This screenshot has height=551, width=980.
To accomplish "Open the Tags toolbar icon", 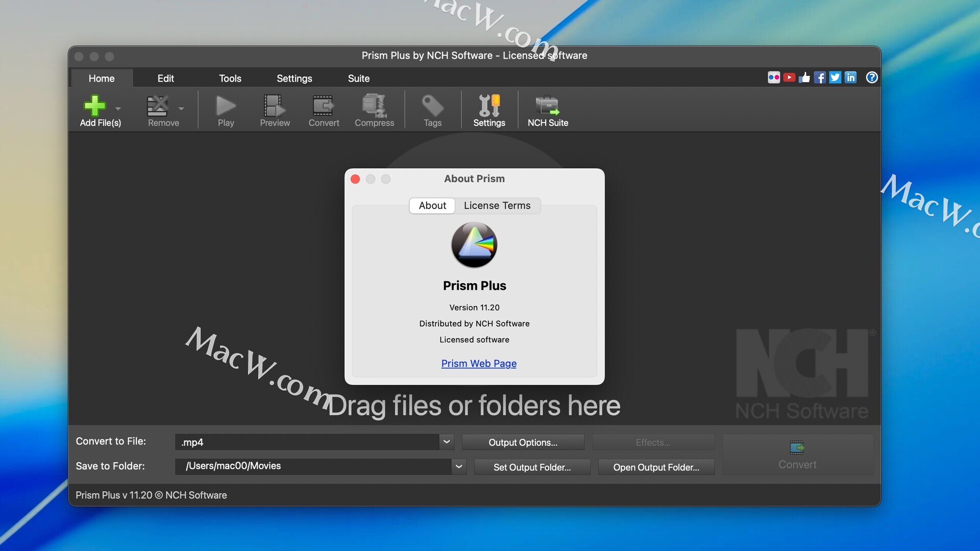I will click(432, 106).
